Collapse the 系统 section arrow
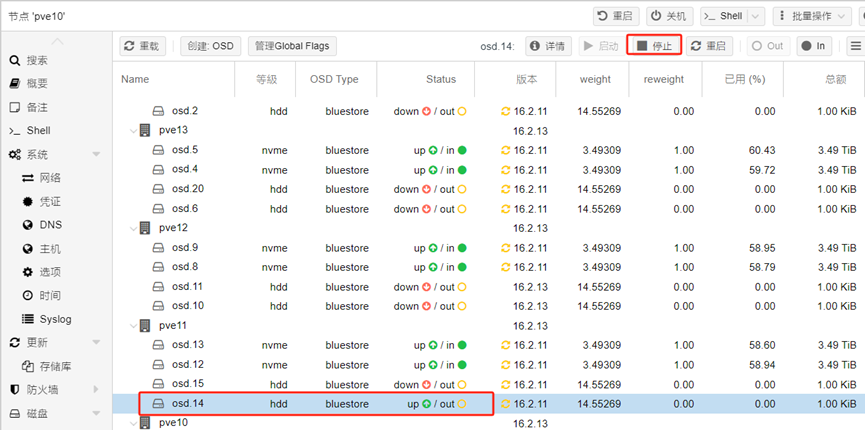Viewport: 865px width, 430px height. click(97, 155)
